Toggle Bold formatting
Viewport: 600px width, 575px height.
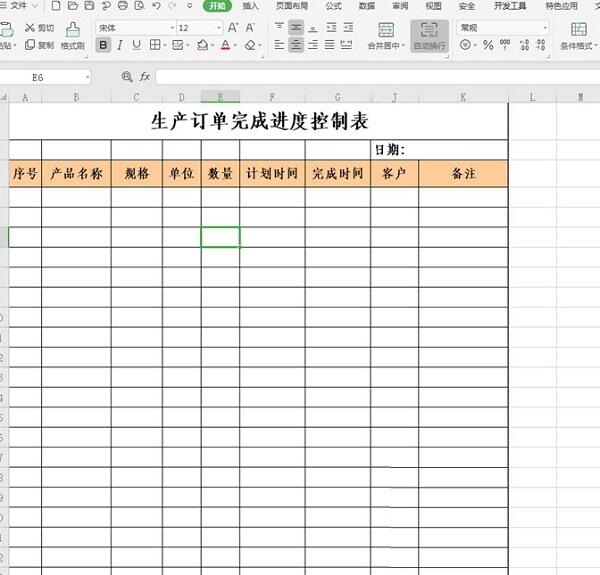103,45
